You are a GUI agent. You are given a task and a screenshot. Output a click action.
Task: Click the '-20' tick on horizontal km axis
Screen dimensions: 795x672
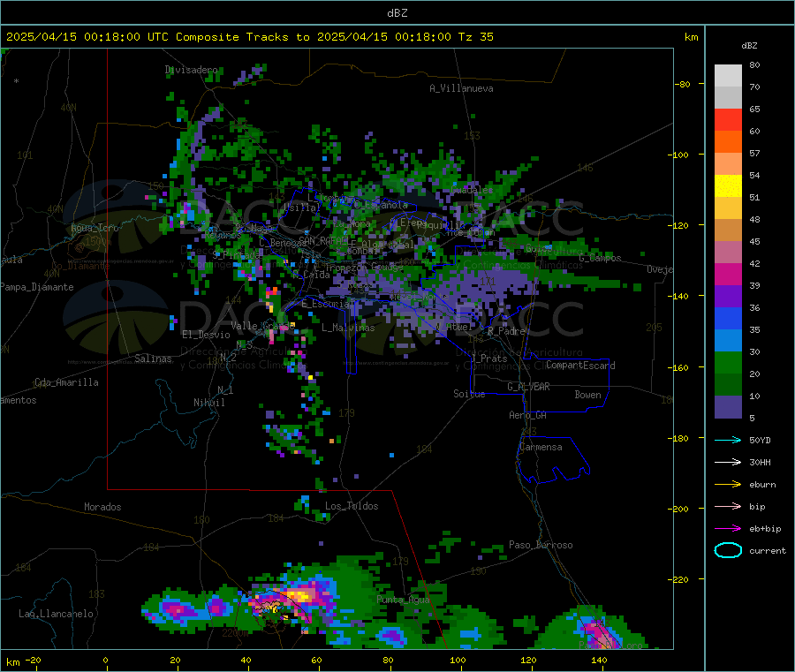33,660
